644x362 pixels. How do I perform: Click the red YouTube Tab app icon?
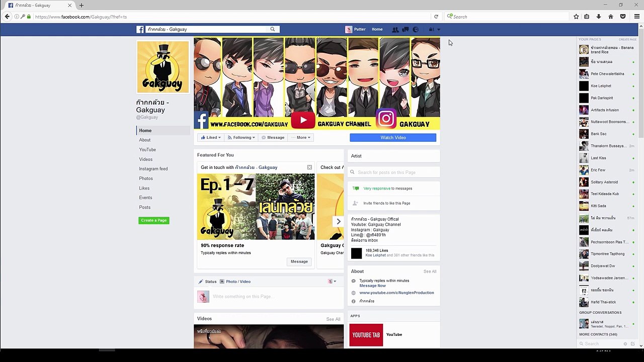[x=366, y=335]
